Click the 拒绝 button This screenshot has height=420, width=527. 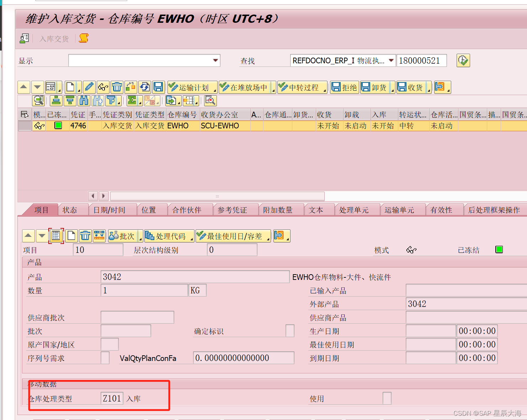344,87
